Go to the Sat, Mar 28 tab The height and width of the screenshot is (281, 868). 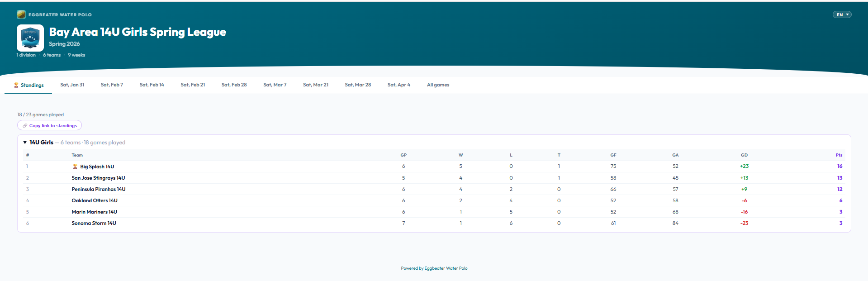click(358, 85)
